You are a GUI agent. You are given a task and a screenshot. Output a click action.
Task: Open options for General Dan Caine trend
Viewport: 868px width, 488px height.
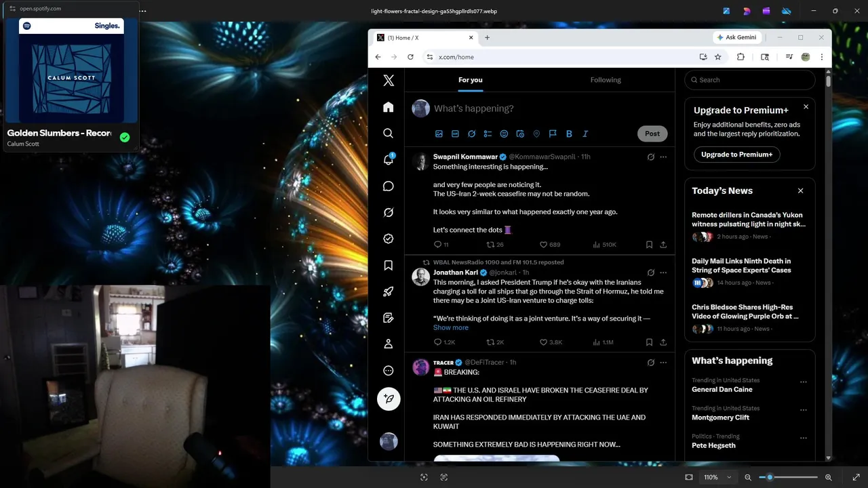(804, 382)
